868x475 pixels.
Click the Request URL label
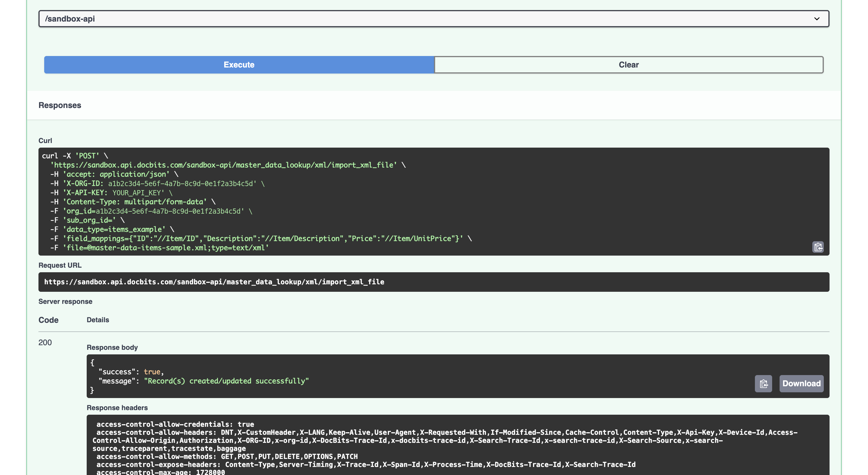(x=60, y=265)
